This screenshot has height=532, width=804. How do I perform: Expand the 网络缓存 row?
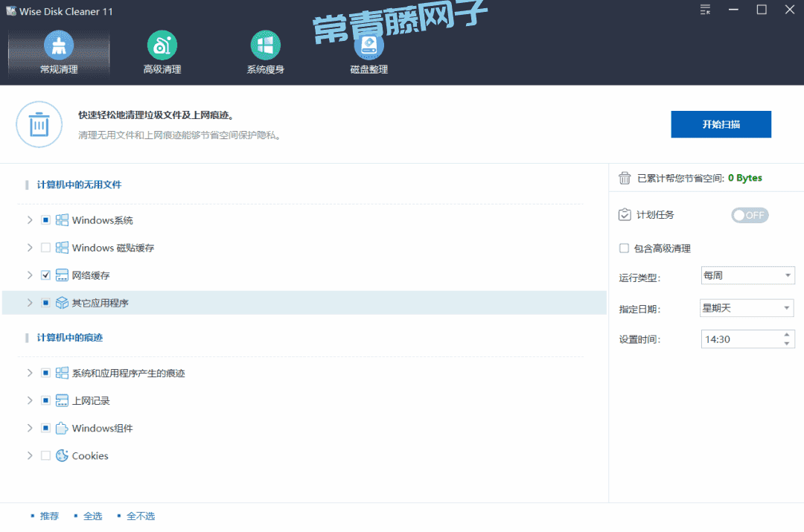coord(30,275)
